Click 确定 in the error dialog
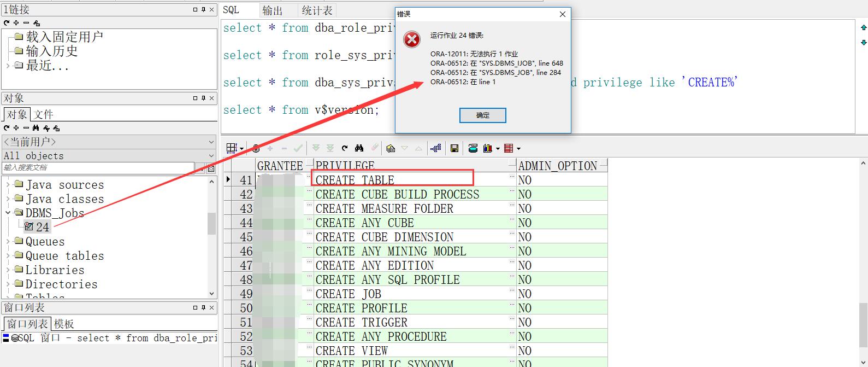 483,115
